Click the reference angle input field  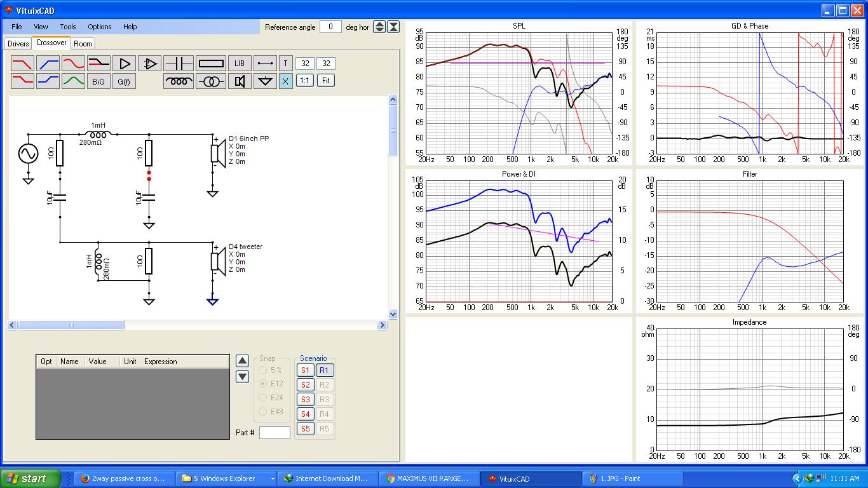[330, 27]
